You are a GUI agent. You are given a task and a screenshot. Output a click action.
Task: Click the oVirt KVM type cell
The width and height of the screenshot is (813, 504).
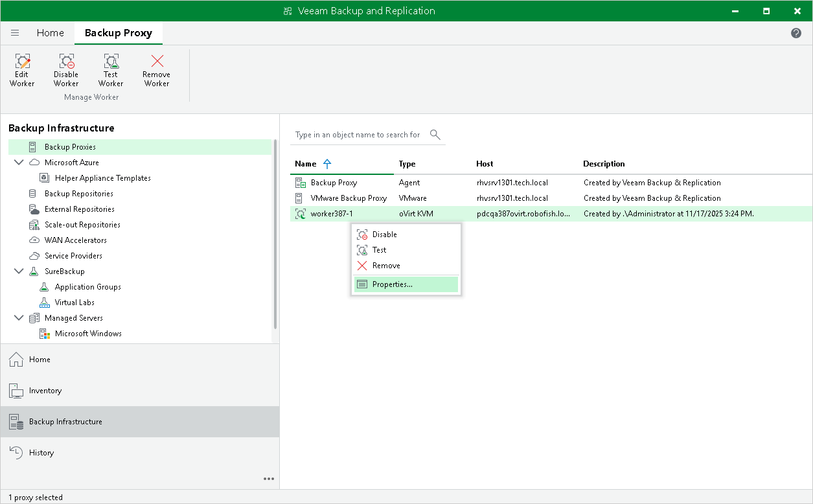tap(416, 214)
